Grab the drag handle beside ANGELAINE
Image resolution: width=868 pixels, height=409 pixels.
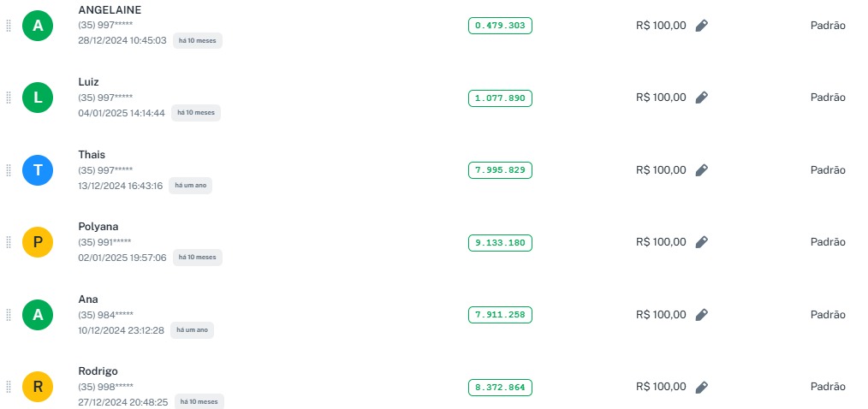9,26
